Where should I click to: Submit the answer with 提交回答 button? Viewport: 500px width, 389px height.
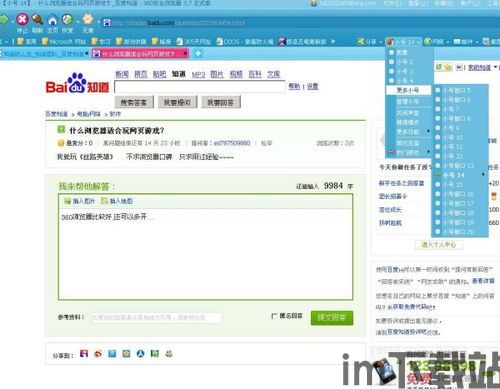coord(332,318)
